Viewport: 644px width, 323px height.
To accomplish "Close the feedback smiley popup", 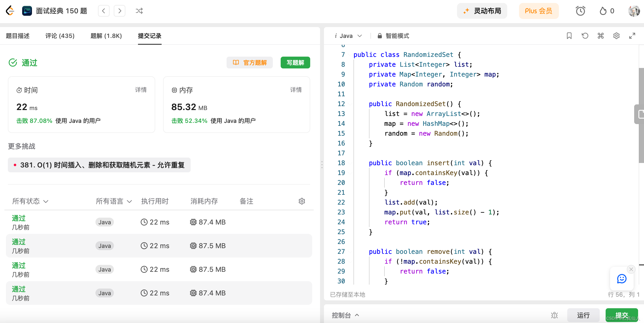I will click(x=631, y=269).
